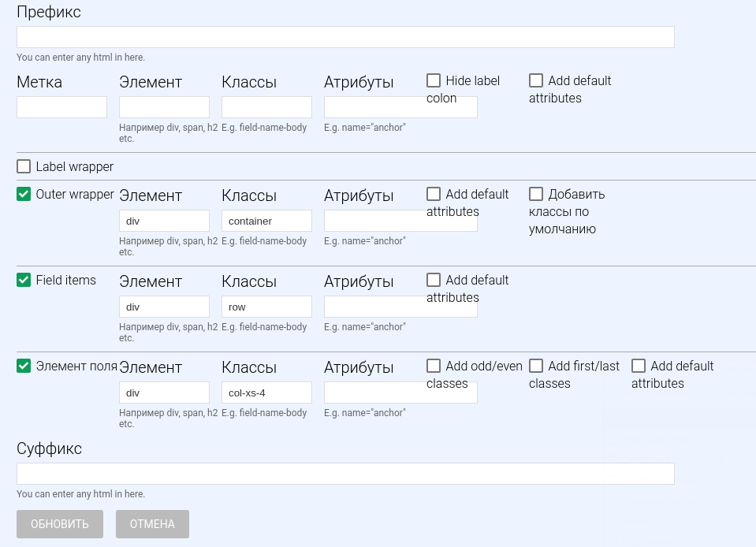
Task: Click the Field items label text
Action: pos(66,280)
